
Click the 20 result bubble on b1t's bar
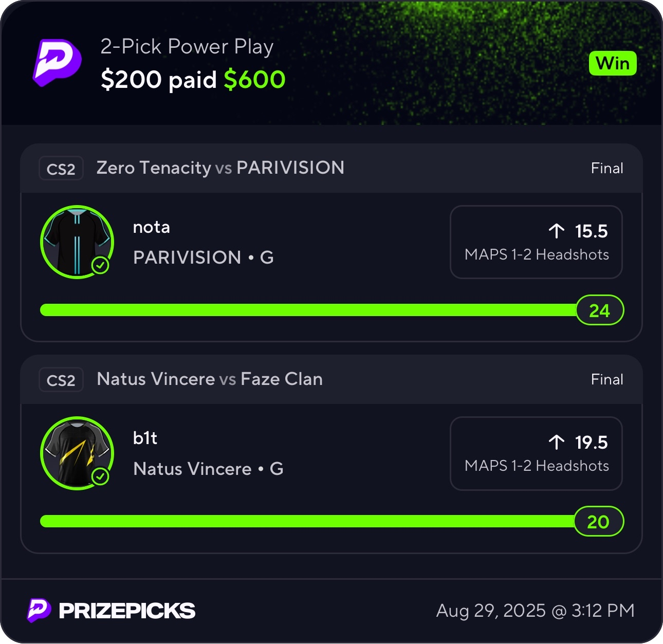point(598,522)
